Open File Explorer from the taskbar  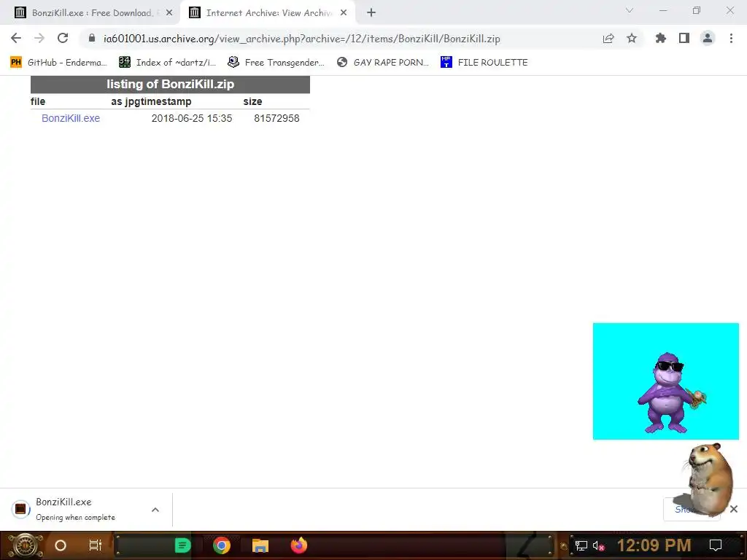point(260,545)
